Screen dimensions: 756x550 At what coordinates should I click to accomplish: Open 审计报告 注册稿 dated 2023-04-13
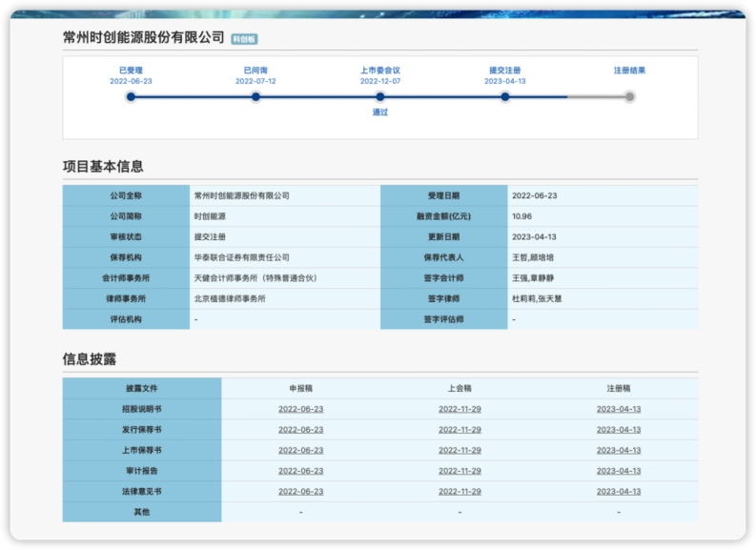(619, 471)
